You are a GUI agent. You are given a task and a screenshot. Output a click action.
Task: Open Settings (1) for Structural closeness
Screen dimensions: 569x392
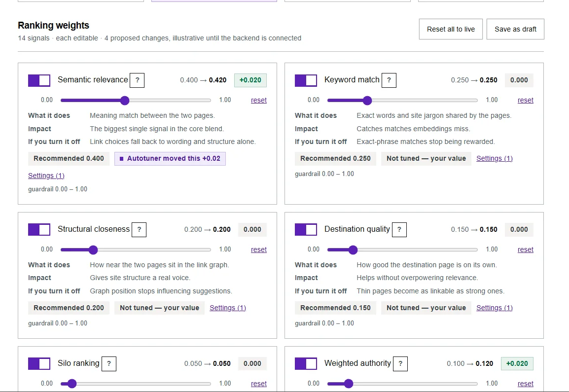point(227,308)
